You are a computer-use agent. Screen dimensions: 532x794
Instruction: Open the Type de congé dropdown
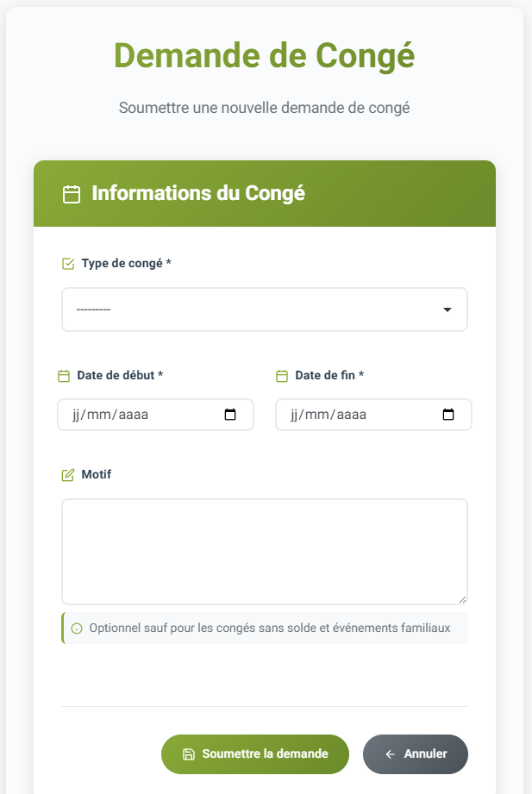(x=264, y=309)
